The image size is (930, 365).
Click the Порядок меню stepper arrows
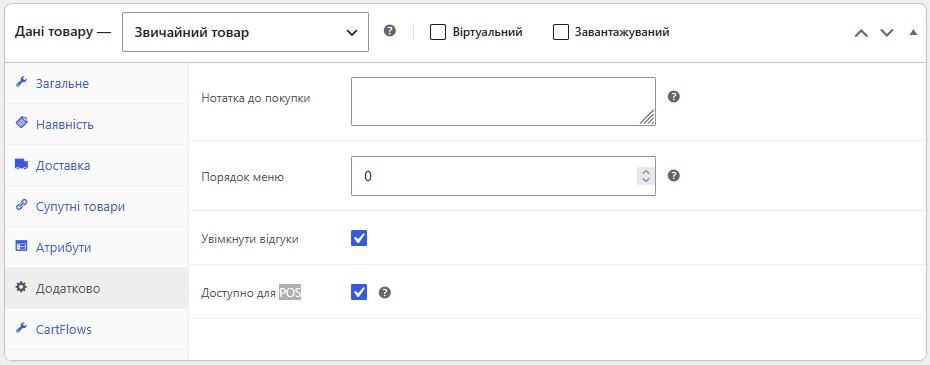point(645,176)
